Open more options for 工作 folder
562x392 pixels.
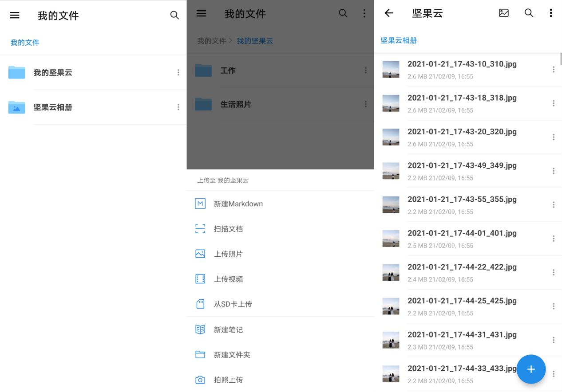click(x=365, y=71)
